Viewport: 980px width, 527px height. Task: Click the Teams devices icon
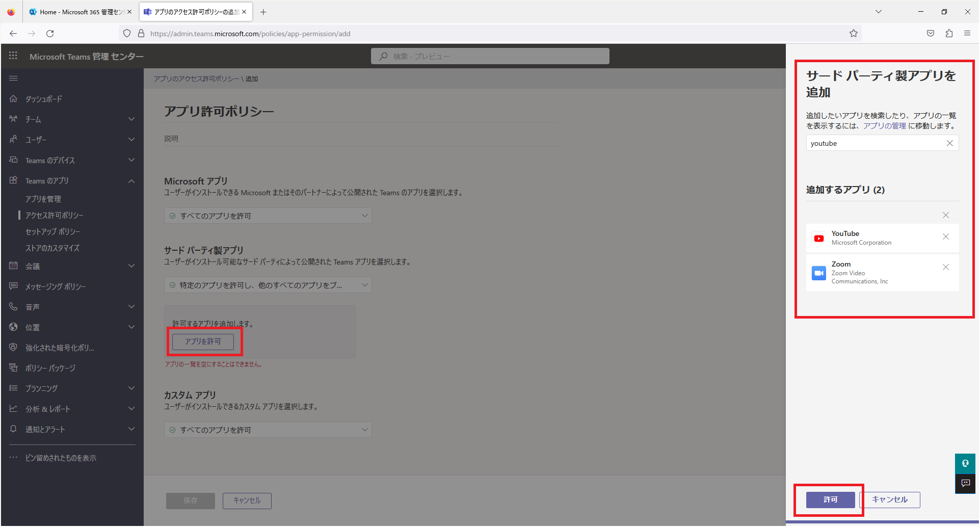(x=13, y=160)
